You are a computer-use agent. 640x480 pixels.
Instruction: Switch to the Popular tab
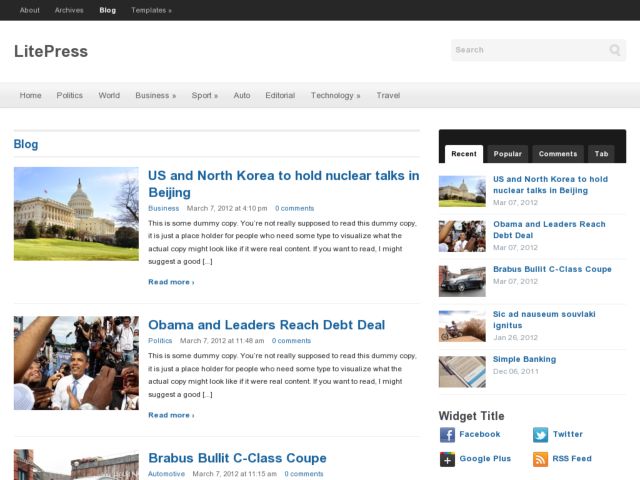pos(508,154)
